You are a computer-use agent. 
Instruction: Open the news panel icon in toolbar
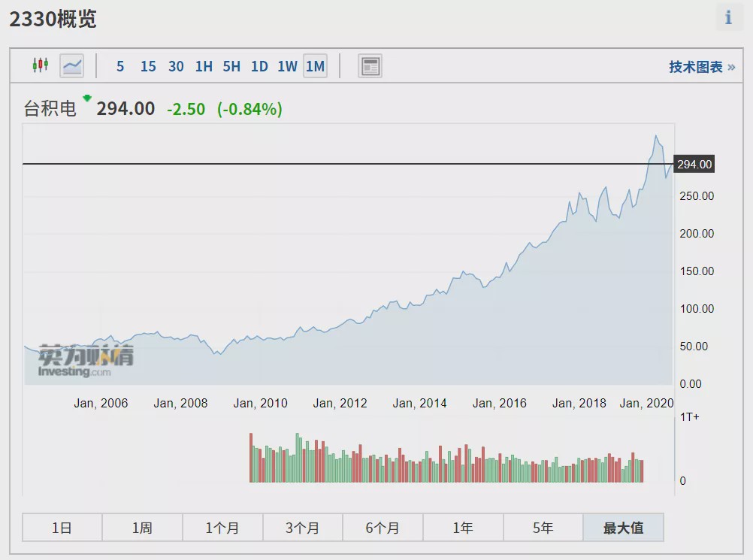click(370, 66)
